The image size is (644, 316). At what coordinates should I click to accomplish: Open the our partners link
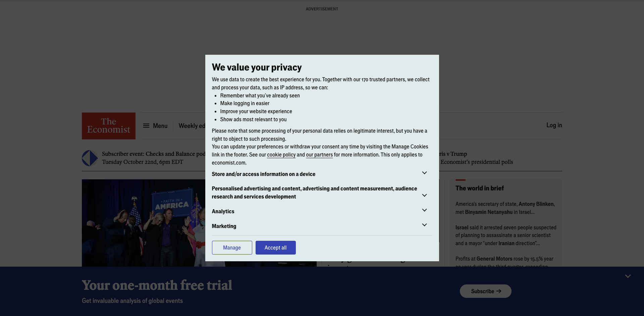click(x=319, y=155)
